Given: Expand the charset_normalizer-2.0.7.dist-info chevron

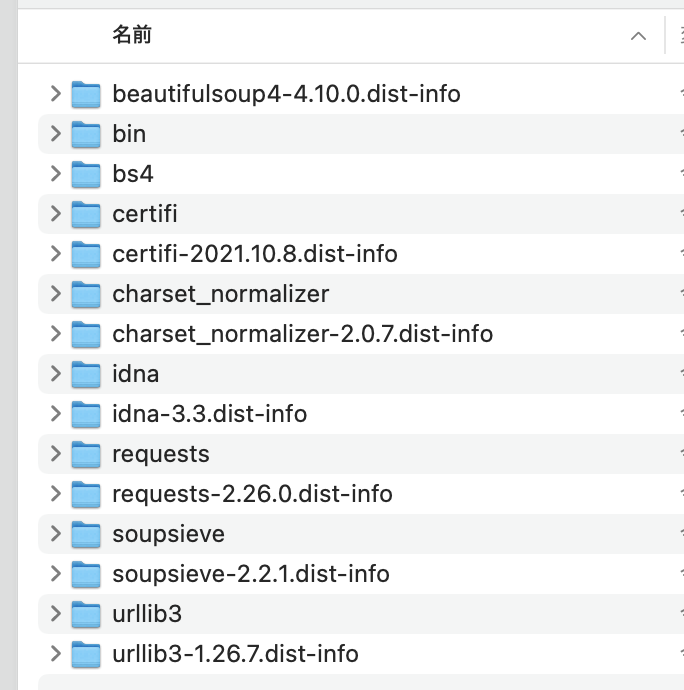Looking at the screenshot, I should [x=55, y=333].
